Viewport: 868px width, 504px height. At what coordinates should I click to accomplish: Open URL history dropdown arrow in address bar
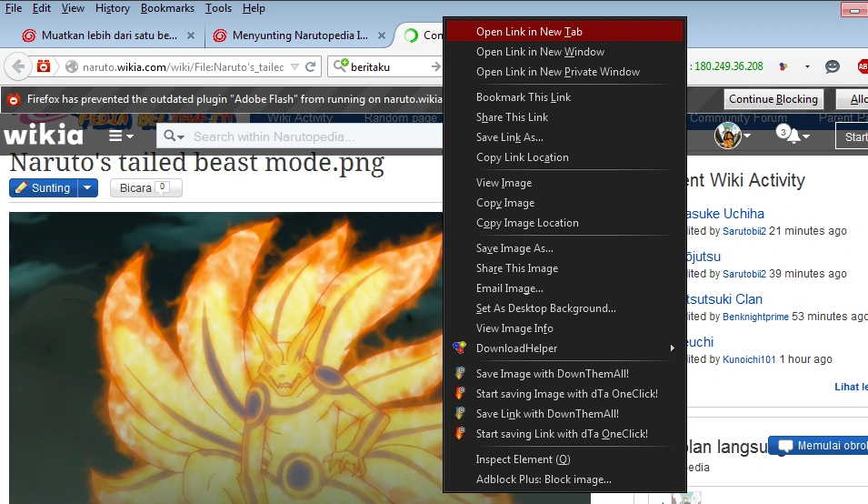(x=295, y=67)
